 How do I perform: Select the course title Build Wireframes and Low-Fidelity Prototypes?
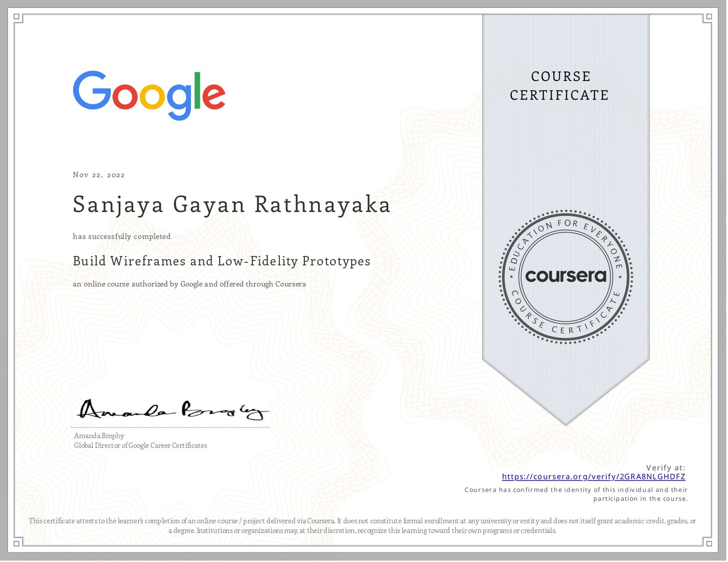222,261
